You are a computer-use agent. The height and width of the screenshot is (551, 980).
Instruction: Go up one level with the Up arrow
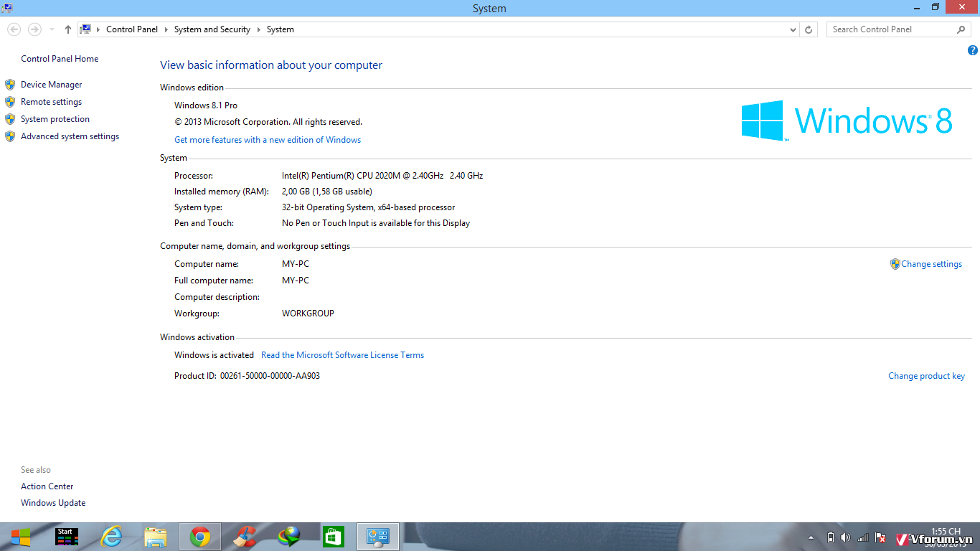pyautogui.click(x=67, y=29)
